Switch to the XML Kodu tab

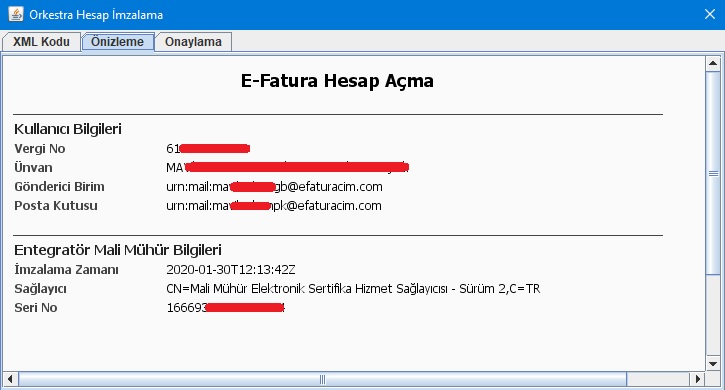click(41, 42)
